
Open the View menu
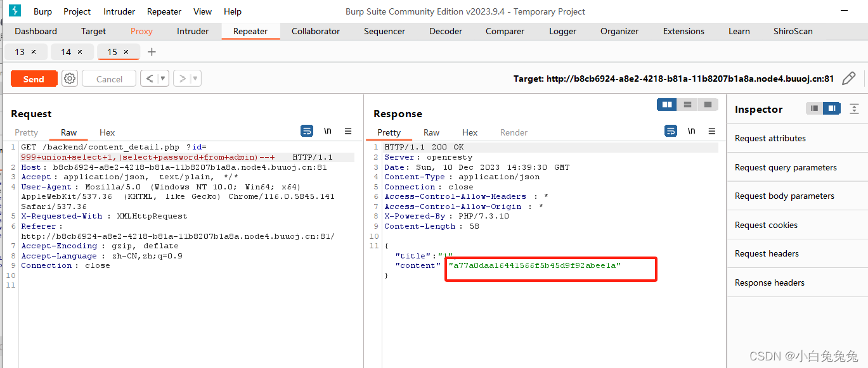203,11
